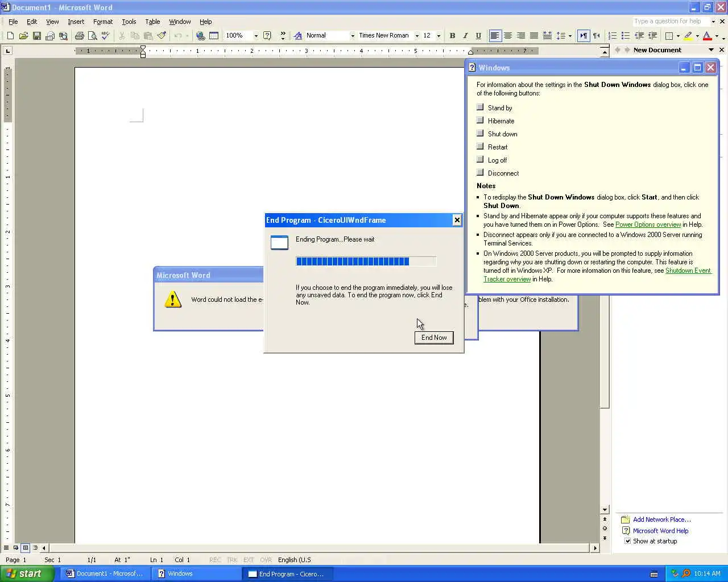This screenshot has height=582, width=728.
Task: Click the Ending Program progress bar
Action: coord(366,261)
